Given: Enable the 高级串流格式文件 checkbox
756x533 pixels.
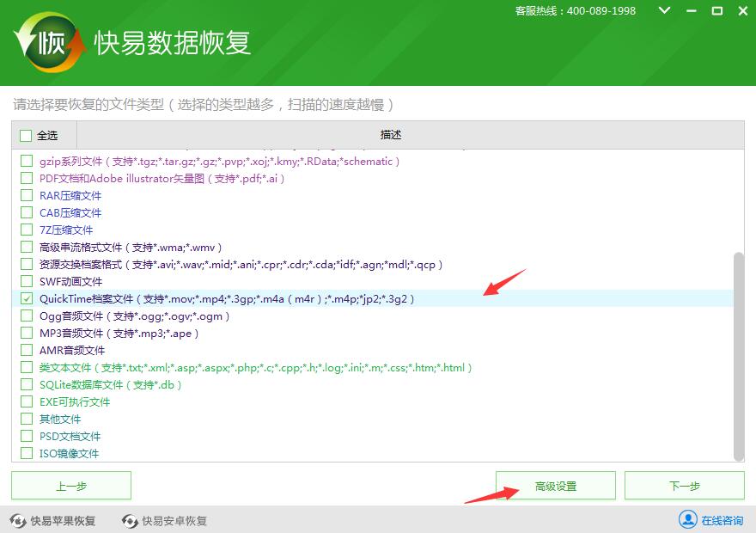Looking at the screenshot, I should 27,247.
